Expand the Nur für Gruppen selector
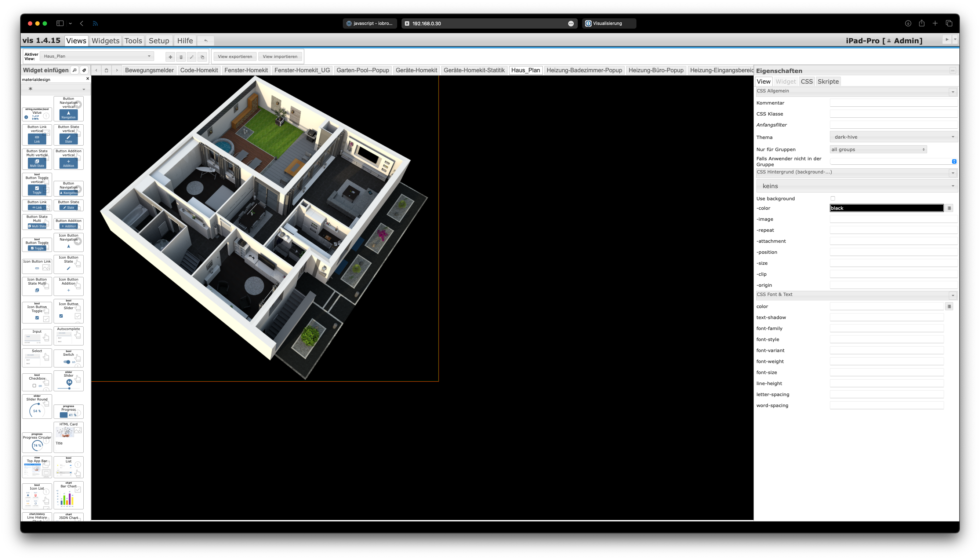The image size is (980, 560). tap(878, 149)
